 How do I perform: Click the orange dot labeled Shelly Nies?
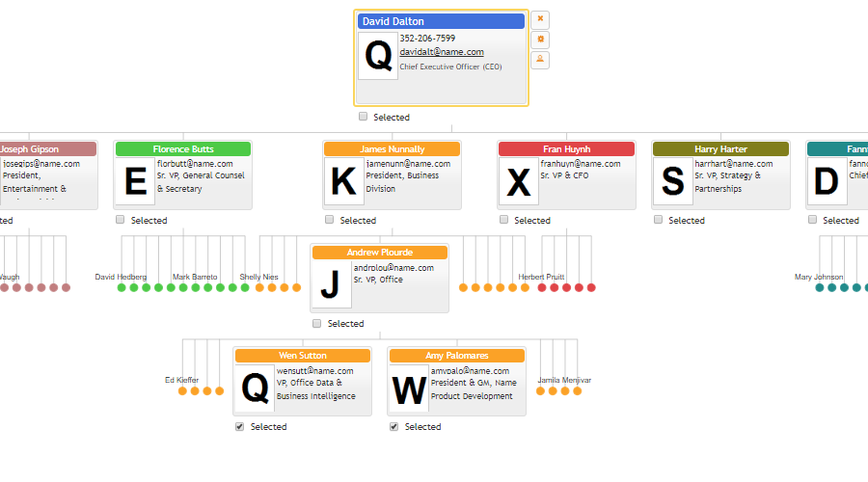click(x=259, y=288)
